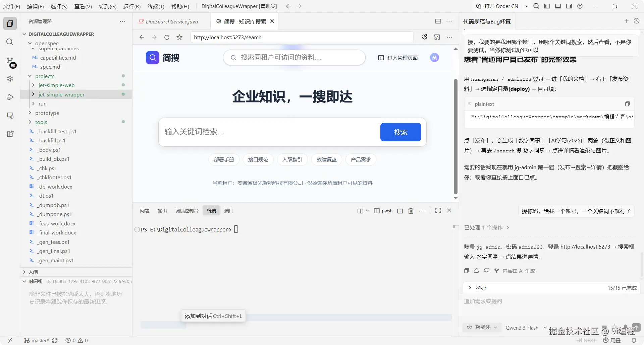Switch to the 调试控制台 tab
This screenshot has width=644, height=345.
pos(187,211)
